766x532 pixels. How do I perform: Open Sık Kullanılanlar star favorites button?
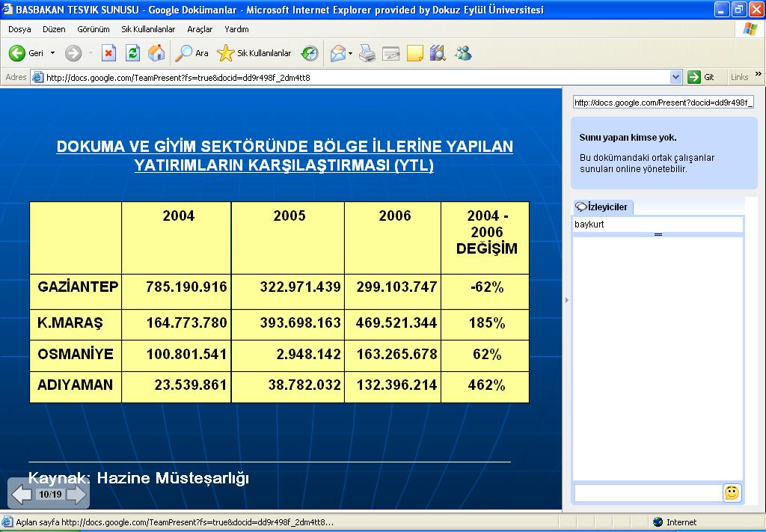pos(254,53)
